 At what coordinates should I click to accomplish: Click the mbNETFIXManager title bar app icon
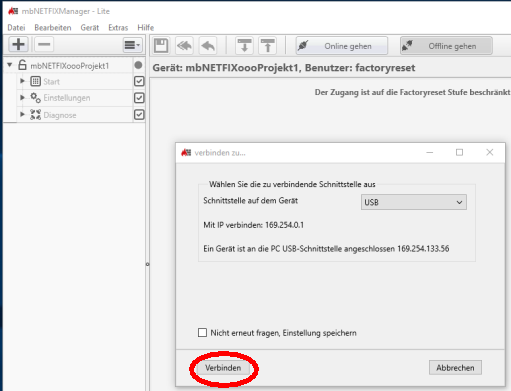coord(13,11)
